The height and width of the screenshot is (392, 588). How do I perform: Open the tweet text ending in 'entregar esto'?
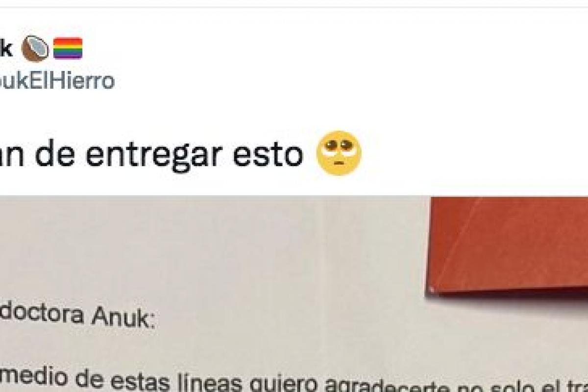[x=152, y=154]
